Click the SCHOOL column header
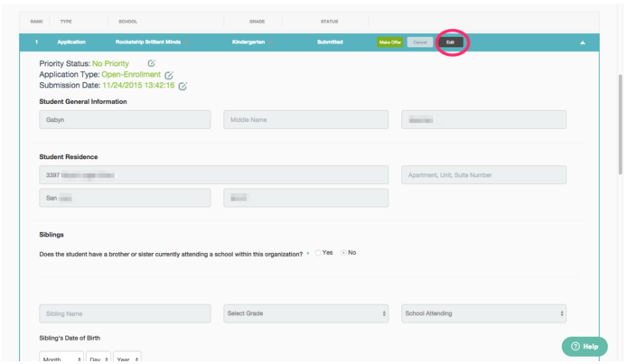 coord(127,22)
